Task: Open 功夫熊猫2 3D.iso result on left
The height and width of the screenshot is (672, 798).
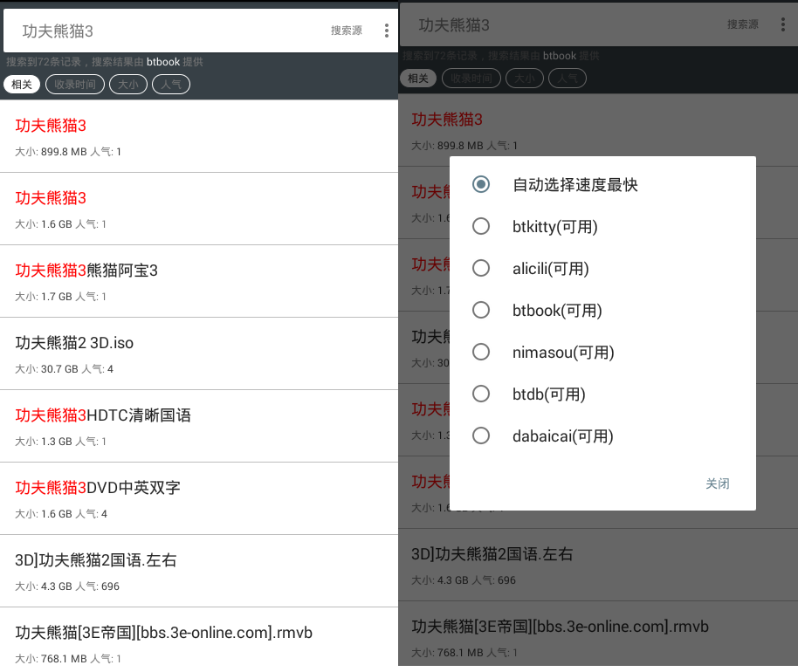Action: pos(199,353)
